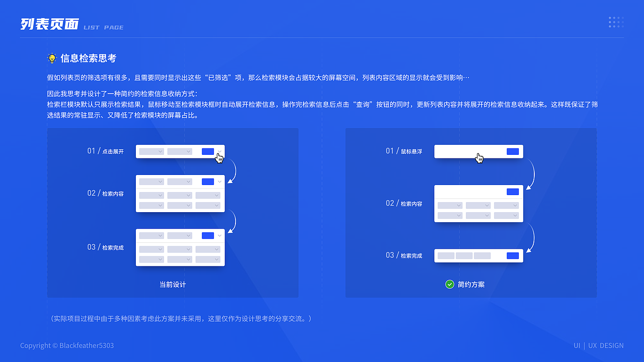Viewport: 644px width, 362px height.
Task: Click the blue button in step 02 left mockup
Action: pos(207,182)
